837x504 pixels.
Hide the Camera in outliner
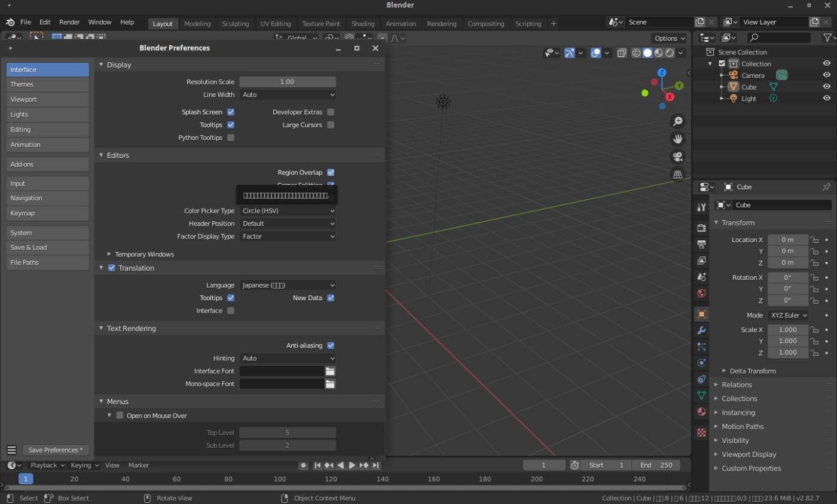pos(826,75)
